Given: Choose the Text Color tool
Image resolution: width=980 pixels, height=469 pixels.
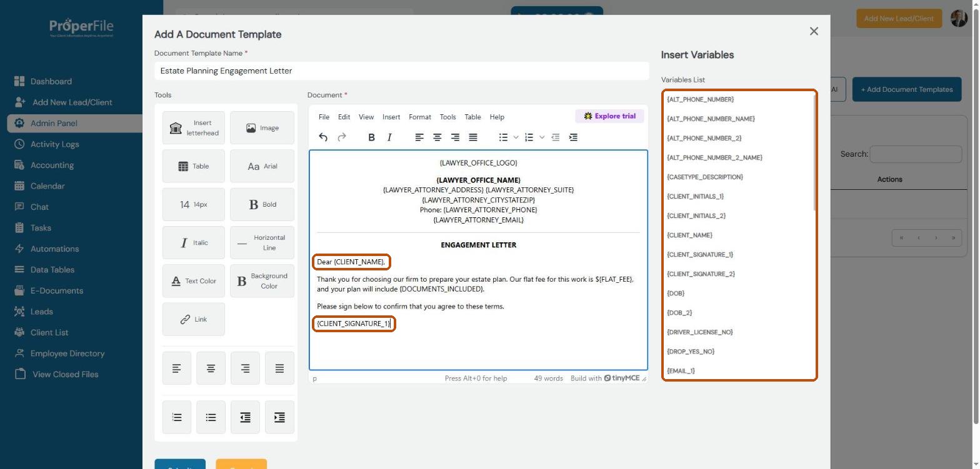Looking at the screenshot, I should pyautogui.click(x=194, y=281).
